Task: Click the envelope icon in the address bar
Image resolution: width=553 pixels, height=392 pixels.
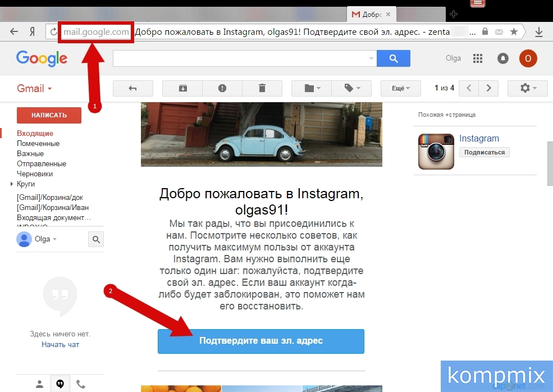Action: tap(499, 32)
